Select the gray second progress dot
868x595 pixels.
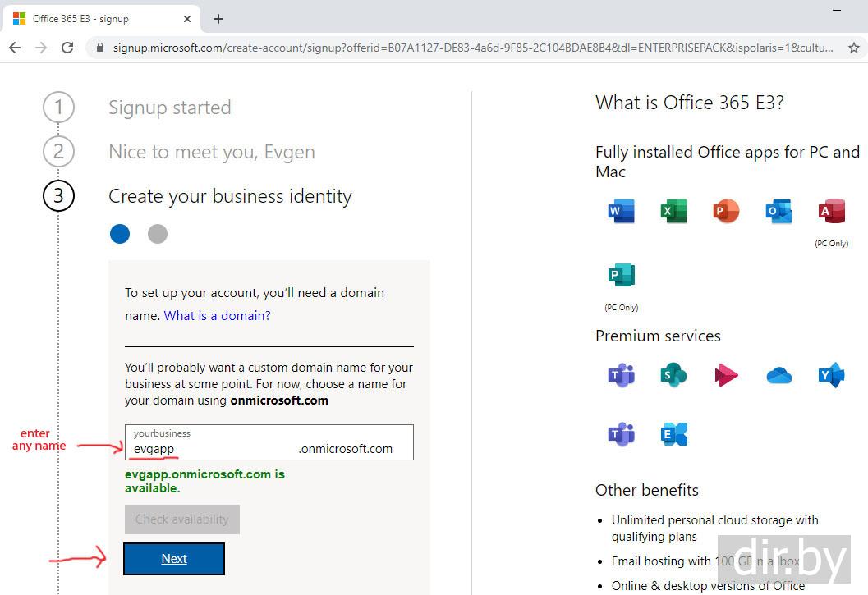click(158, 234)
